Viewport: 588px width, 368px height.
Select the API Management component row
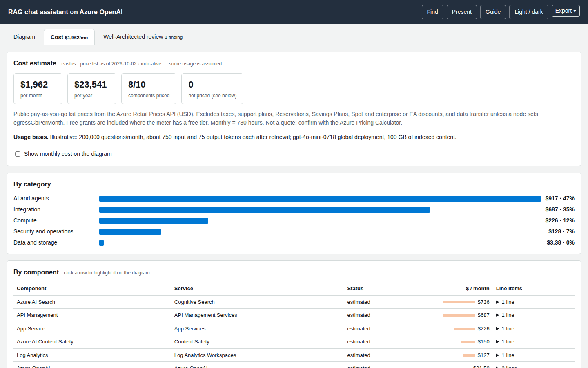[x=294, y=315]
